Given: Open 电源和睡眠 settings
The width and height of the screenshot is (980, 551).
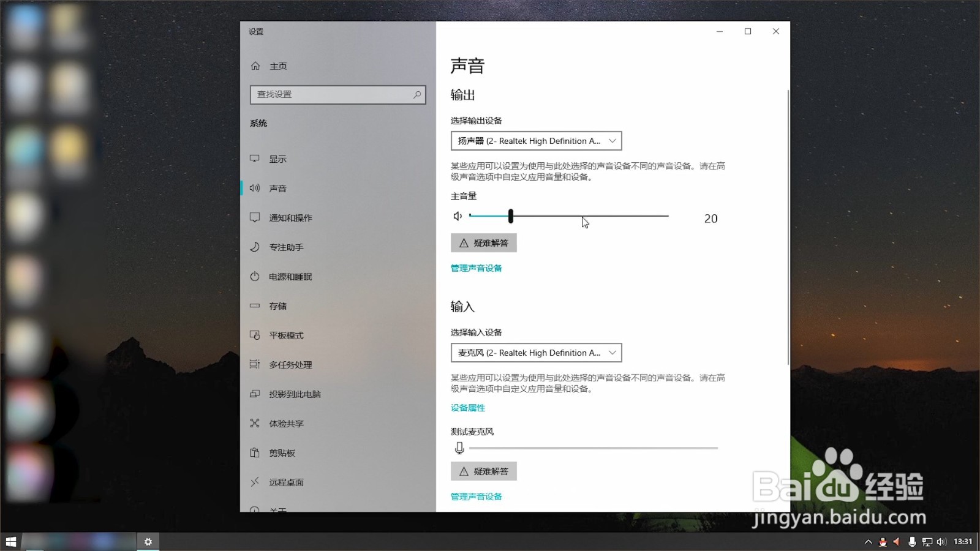Looking at the screenshot, I should (291, 277).
